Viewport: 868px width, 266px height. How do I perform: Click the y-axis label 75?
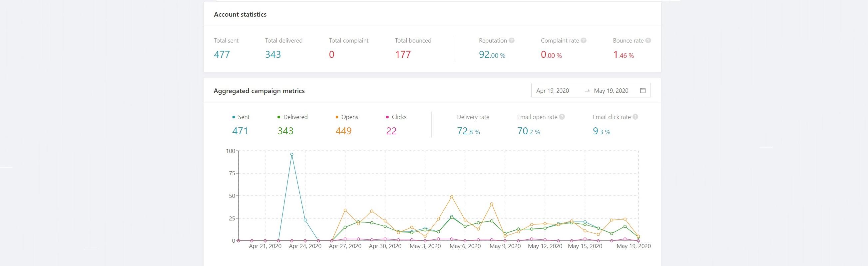pos(232,174)
